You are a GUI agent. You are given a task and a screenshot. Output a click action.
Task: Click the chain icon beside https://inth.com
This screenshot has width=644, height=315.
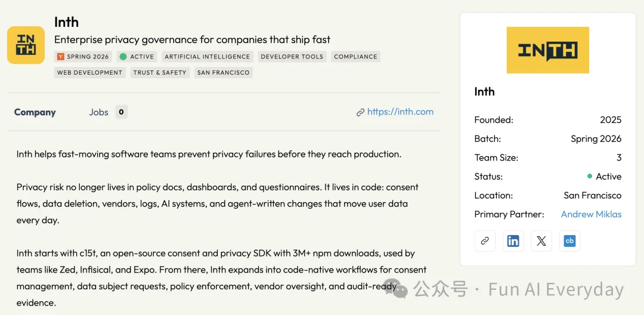(x=360, y=112)
